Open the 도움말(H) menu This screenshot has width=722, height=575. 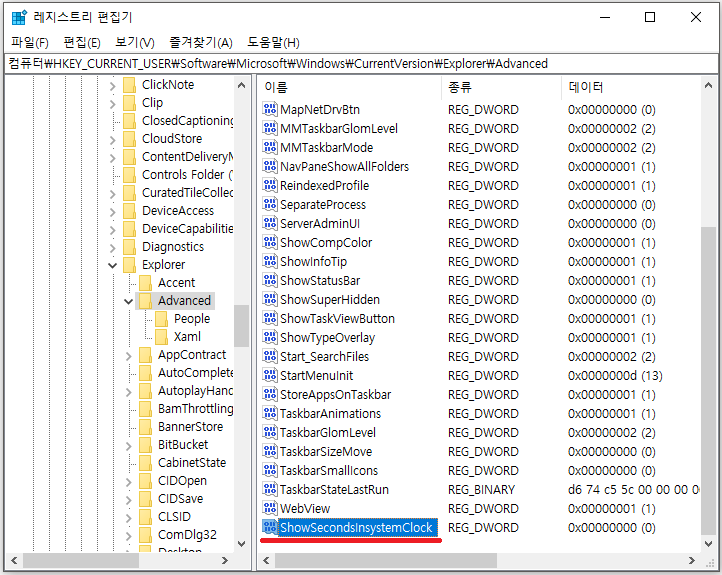274,43
